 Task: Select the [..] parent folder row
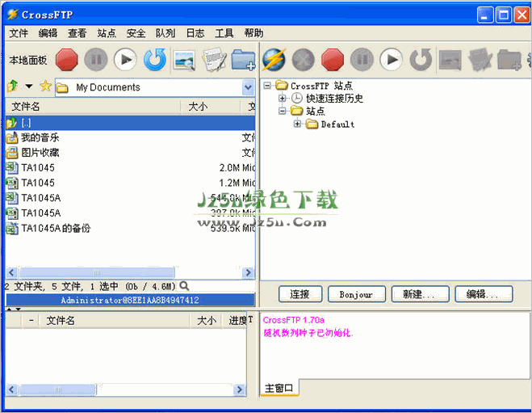point(130,123)
